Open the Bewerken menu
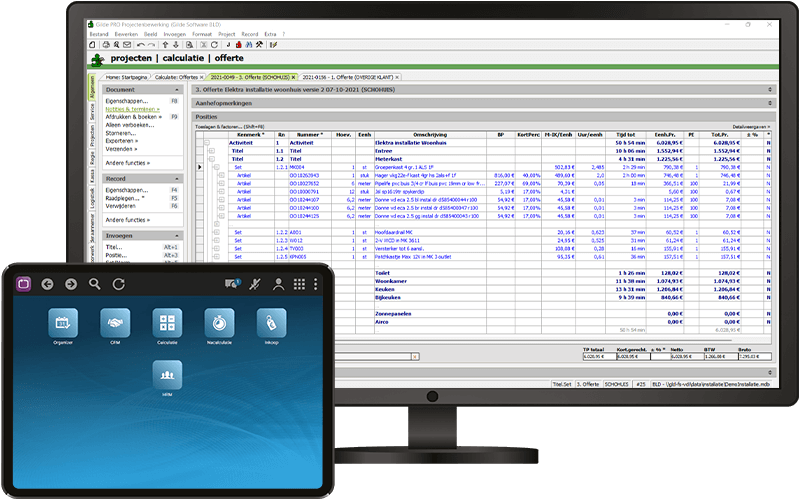 point(126,34)
